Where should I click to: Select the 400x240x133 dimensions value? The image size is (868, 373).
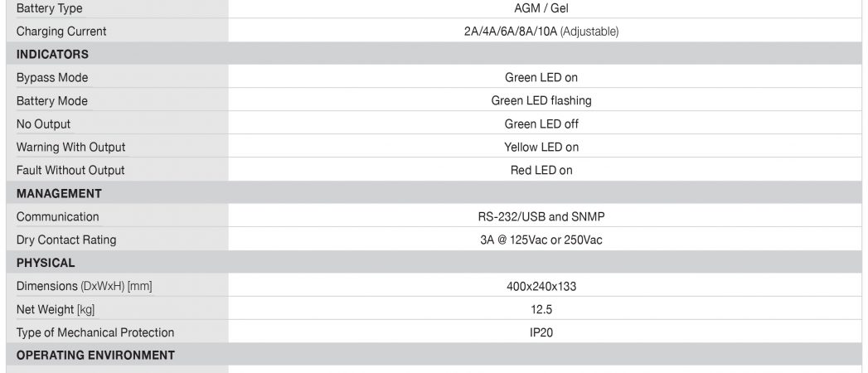tap(541, 287)
